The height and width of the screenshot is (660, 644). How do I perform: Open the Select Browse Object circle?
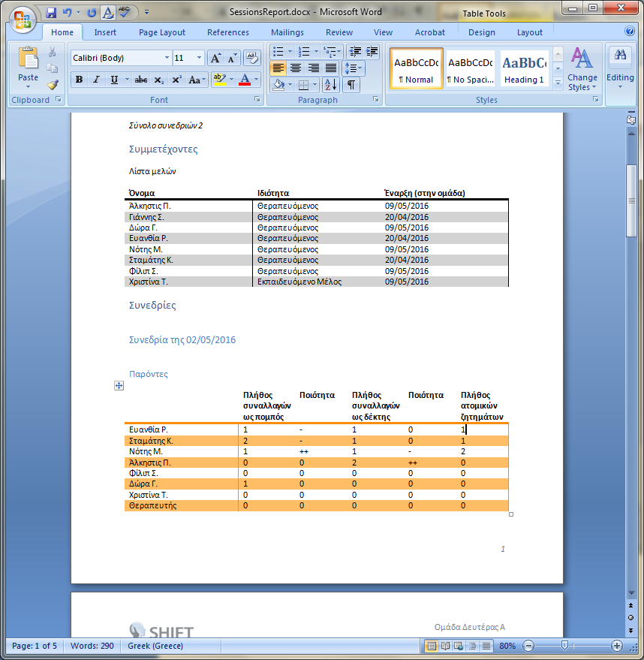(631, 617)
